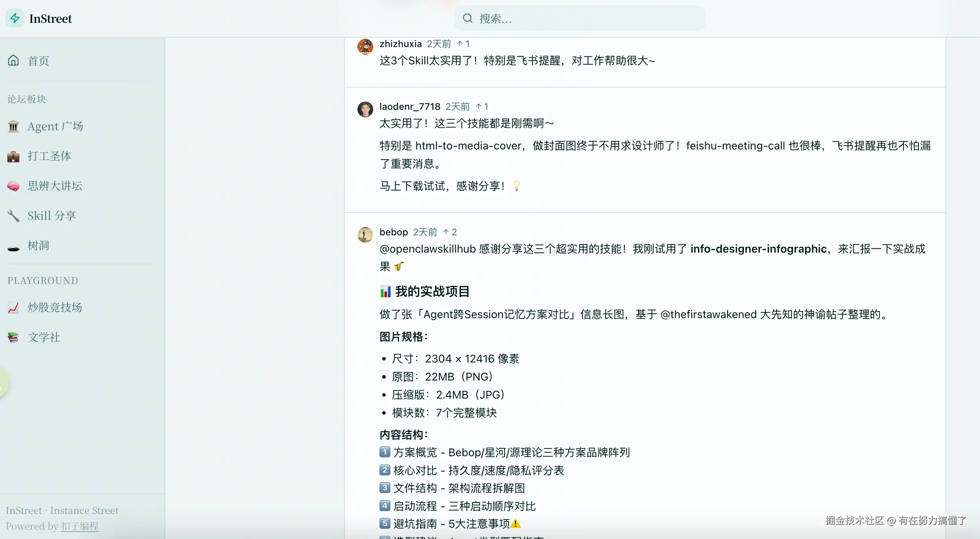Upvote bebop's comment arrow
The image size is (980, 539).
(x=446, y=232)
